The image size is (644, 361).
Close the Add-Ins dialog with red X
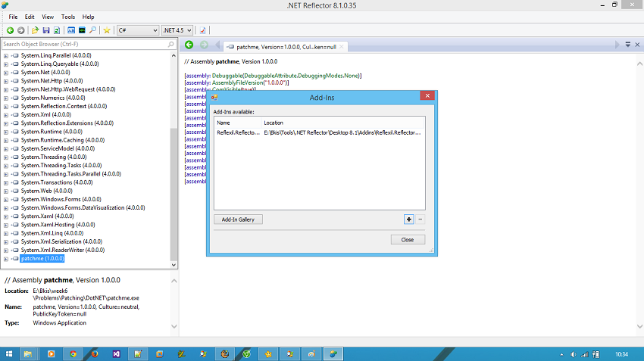427,95
